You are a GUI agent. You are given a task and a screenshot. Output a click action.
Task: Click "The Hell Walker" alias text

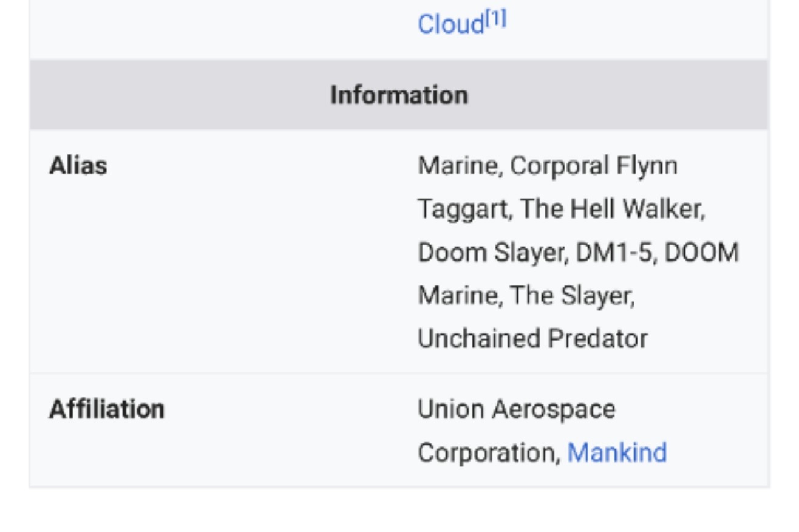[611, 210]
